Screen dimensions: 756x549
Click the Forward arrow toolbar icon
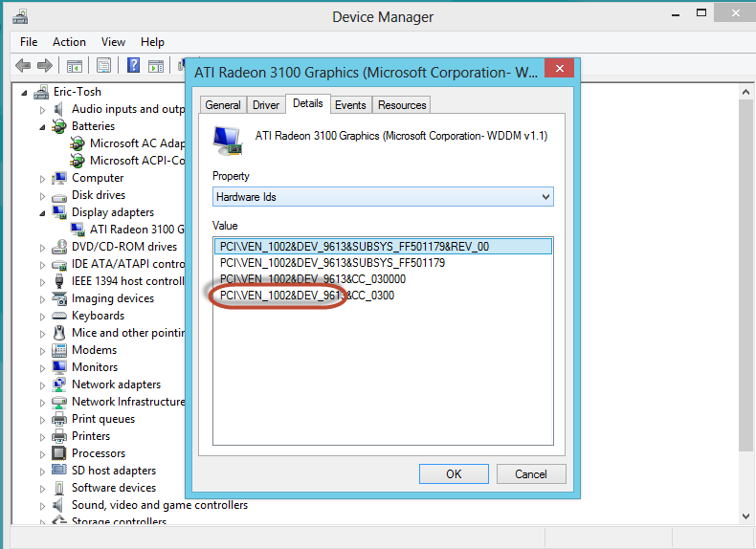click(44, 66)
